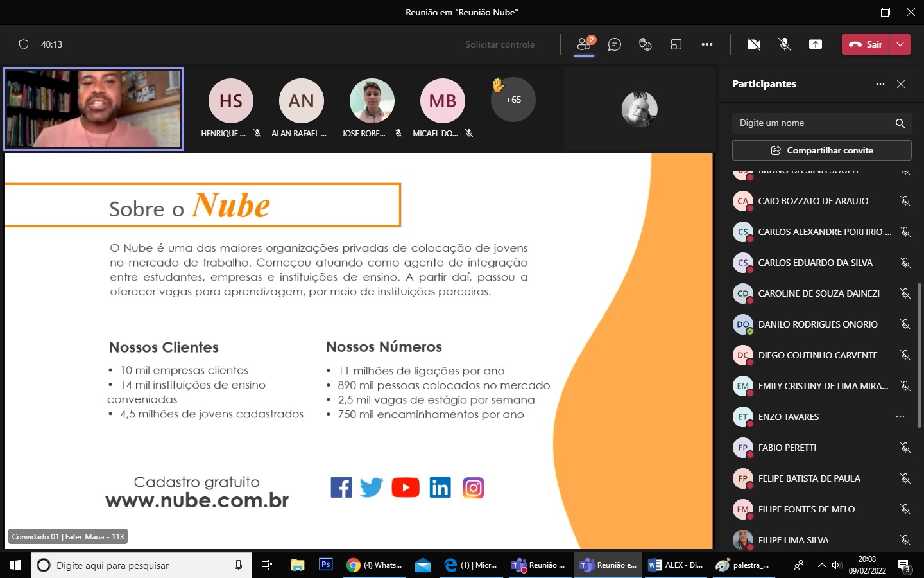Select participant CAROLINE DE SOUZA DAINEZI

coord(822,293)
